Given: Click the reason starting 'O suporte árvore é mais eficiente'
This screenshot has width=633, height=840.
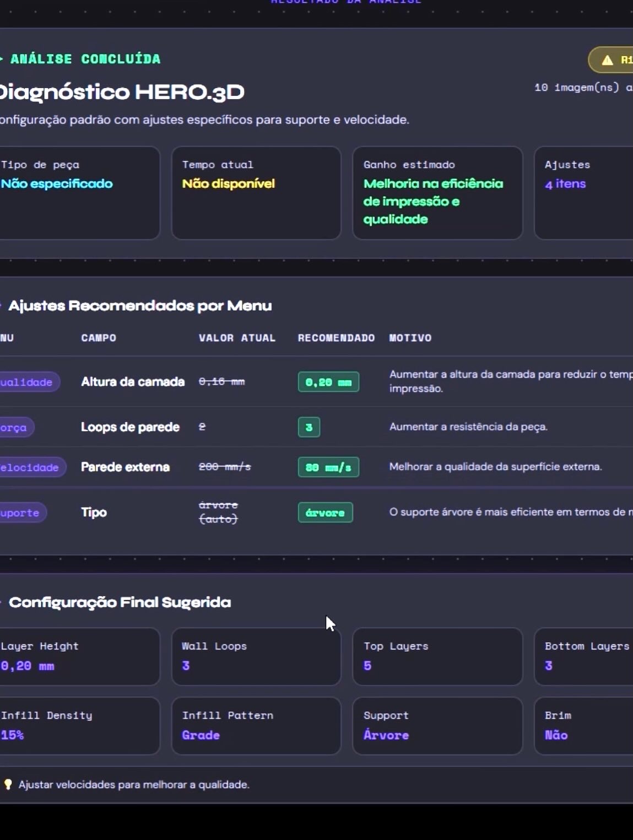Looking at the screenshot, I should click(510, 512).
